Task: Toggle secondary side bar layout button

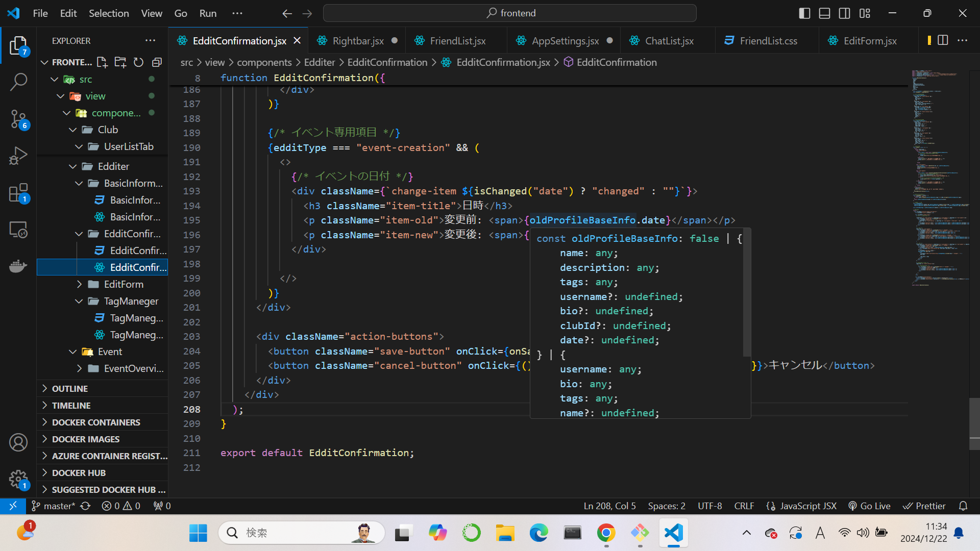Action: [x=844, y=13]
